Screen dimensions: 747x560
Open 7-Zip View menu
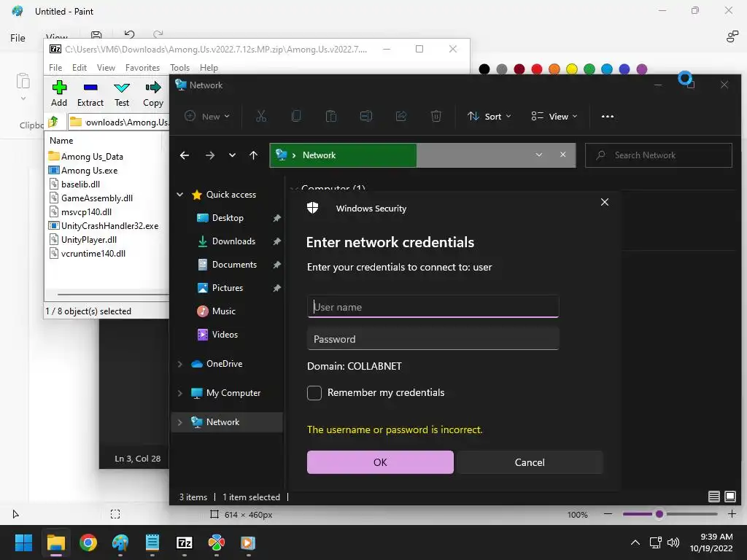pos(106,68)
